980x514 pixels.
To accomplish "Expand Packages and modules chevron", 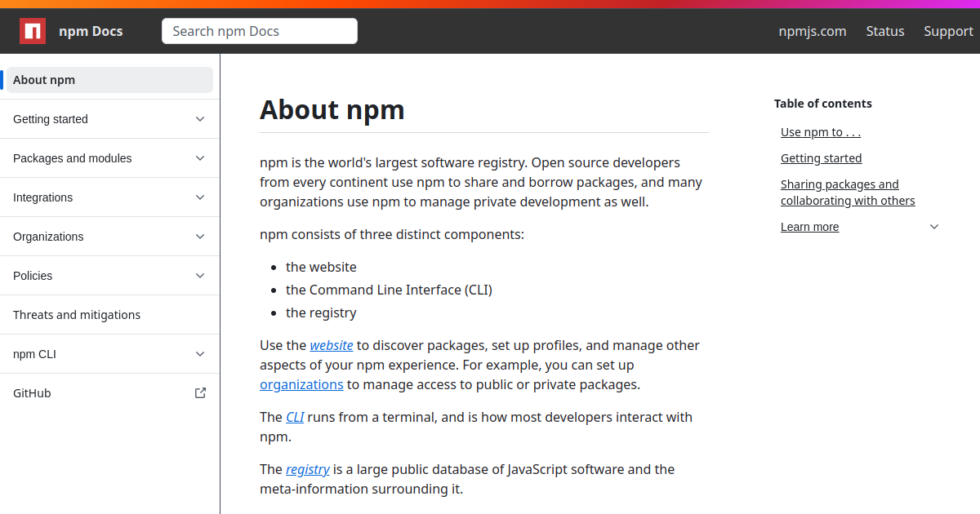I will point(200,158).
